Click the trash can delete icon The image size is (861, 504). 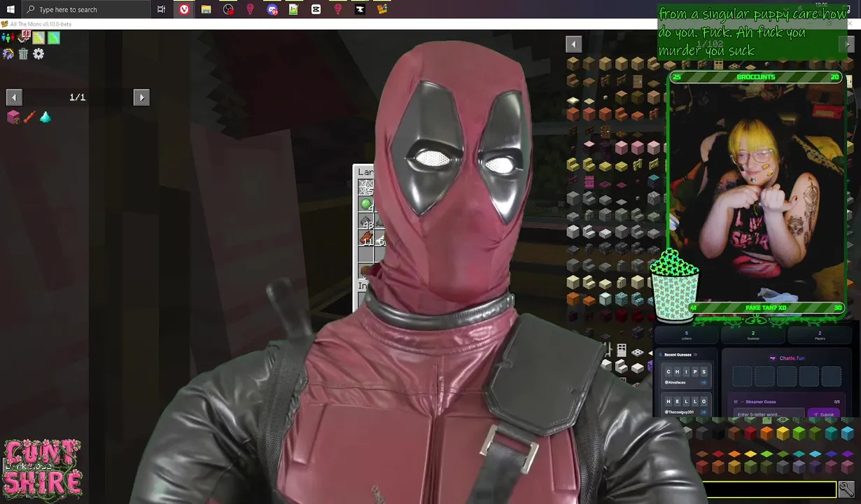pyautogui.click(x=23, y=54)
